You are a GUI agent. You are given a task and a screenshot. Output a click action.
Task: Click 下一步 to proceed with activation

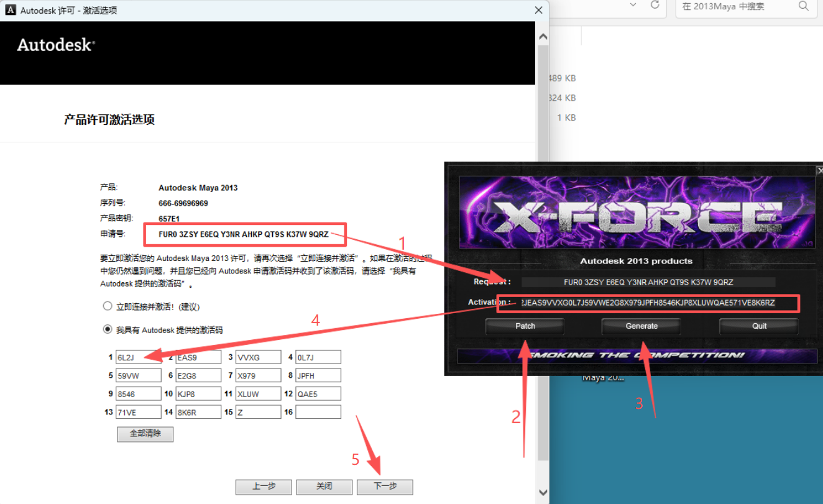click(385, 487)
